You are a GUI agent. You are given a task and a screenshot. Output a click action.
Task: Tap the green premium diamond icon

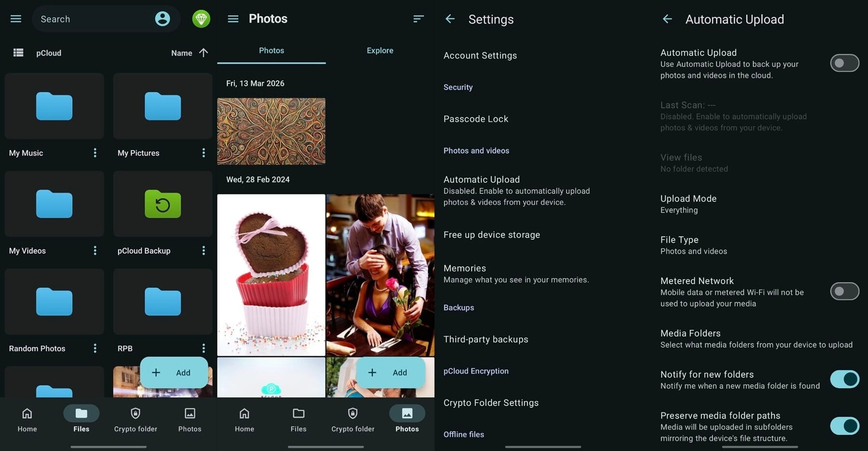coord(201,19)
